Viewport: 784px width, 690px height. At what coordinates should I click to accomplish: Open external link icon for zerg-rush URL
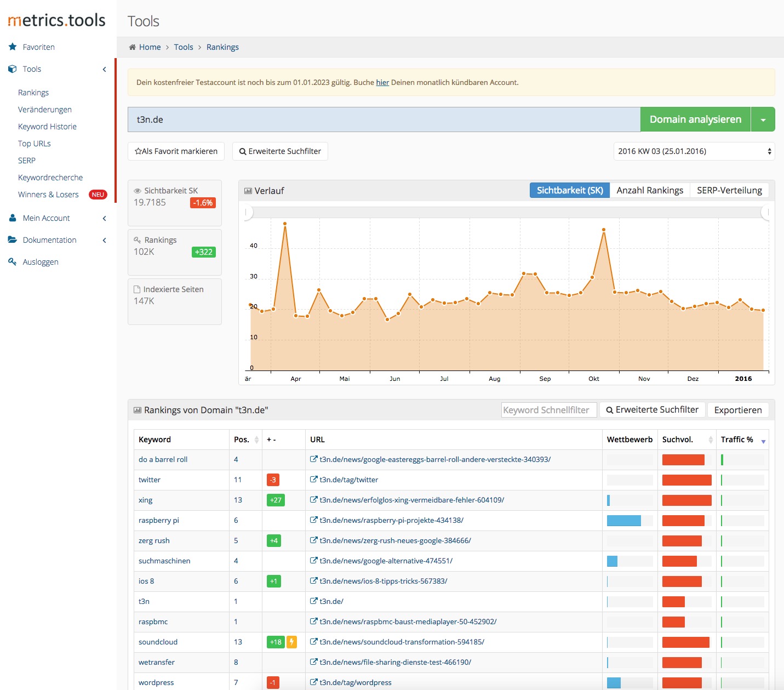coord(314,540)
